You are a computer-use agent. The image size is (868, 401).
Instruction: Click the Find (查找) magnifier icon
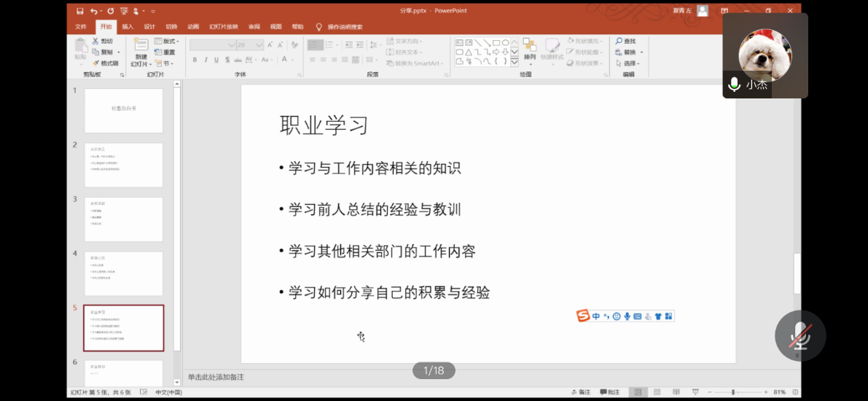[619, 42]
